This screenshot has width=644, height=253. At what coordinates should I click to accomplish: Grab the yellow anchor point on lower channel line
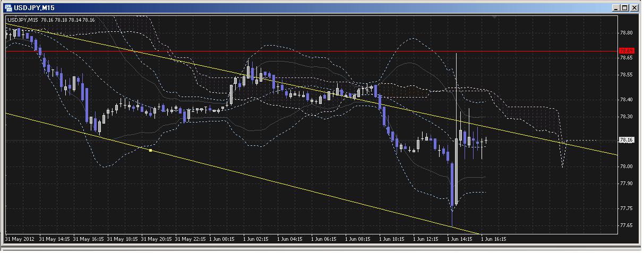click(x=151, y=151)
